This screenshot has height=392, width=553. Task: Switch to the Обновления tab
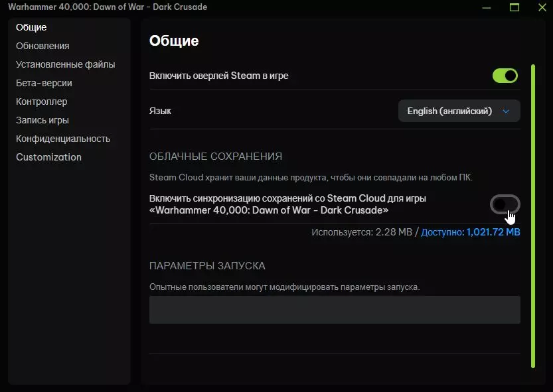tap(42, 46)
